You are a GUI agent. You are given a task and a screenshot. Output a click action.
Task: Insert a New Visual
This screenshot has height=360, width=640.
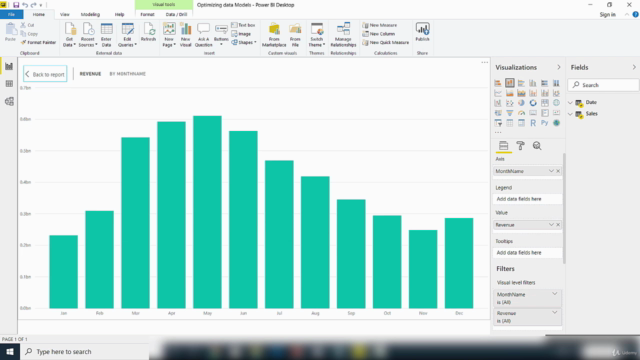(x=186, y=34)
